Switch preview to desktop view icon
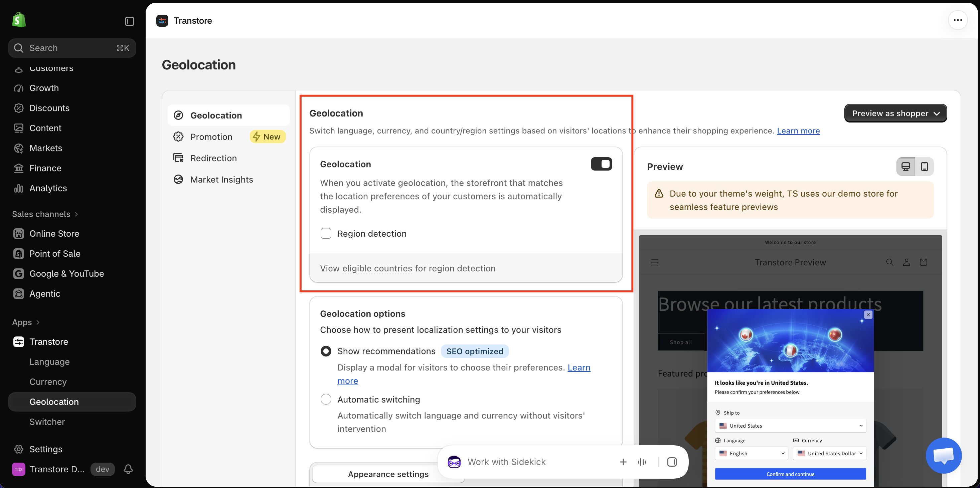 click(906, 167)
